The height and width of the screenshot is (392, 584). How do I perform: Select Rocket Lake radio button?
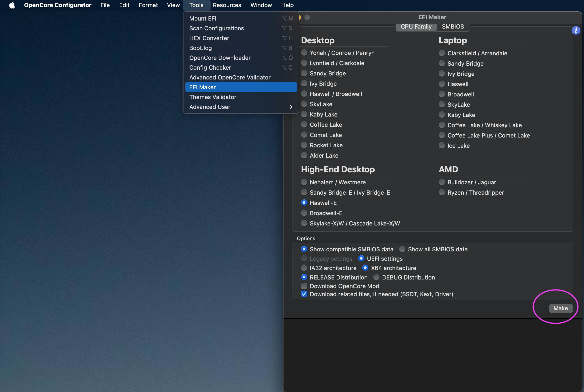tap(304, 145)
